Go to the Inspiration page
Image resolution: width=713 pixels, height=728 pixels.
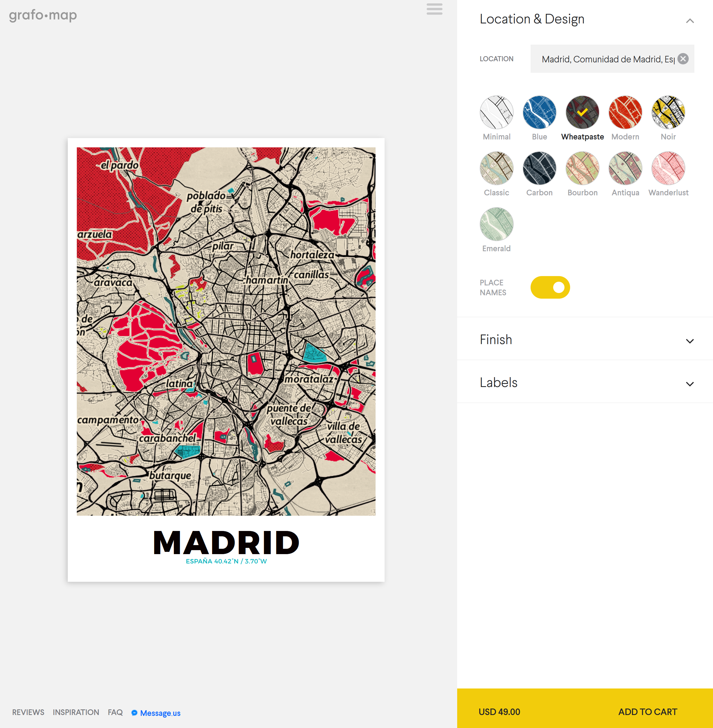(x=76, y=712)
